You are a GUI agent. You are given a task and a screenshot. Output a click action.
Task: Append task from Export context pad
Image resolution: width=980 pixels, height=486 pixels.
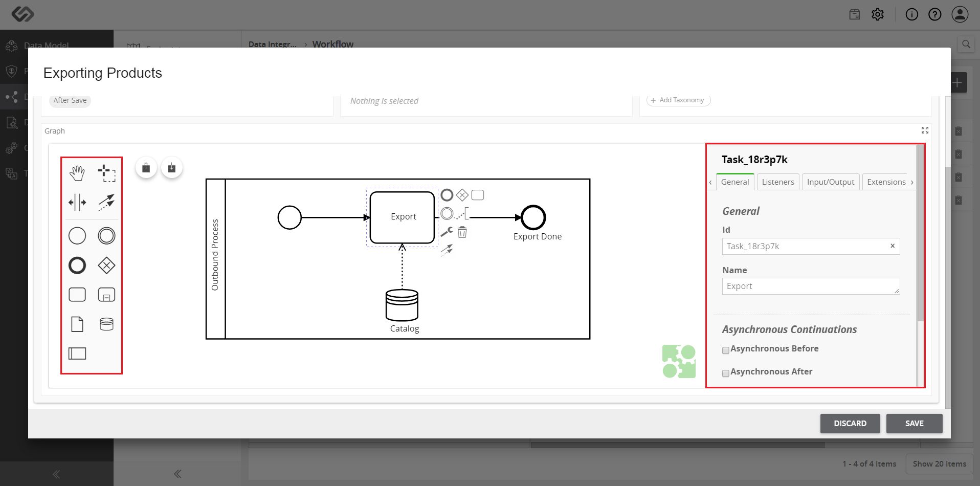click(x=478, y=195)
